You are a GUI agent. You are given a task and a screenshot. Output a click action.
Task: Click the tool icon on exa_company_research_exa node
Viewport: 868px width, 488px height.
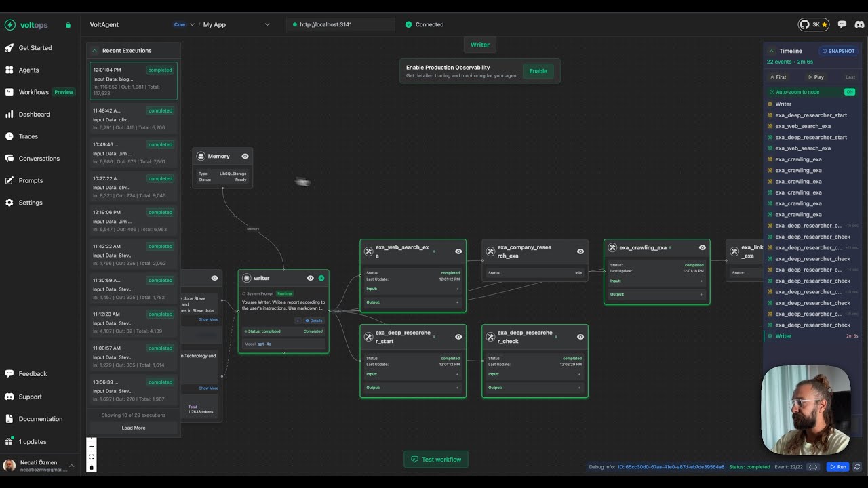point(490,251)
